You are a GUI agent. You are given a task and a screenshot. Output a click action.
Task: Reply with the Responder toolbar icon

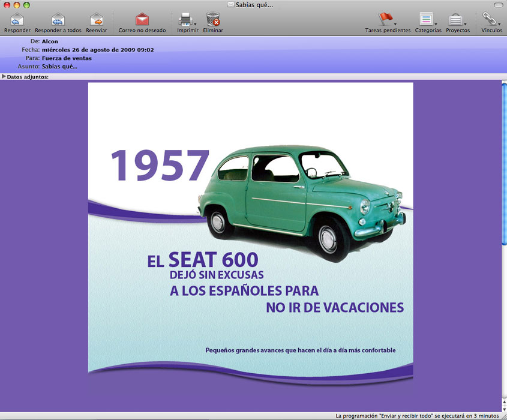coord(17,19)
